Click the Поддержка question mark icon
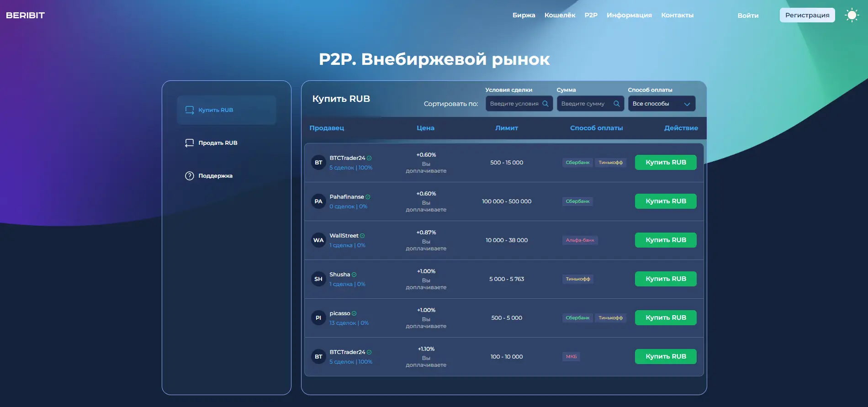 pos(189,176)
